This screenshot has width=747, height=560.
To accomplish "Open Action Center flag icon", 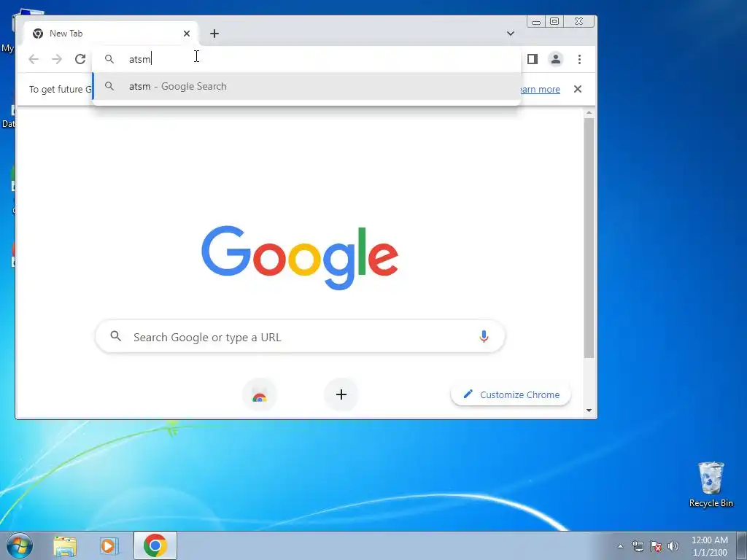I will pyautogui.click(x=656, y=546).
